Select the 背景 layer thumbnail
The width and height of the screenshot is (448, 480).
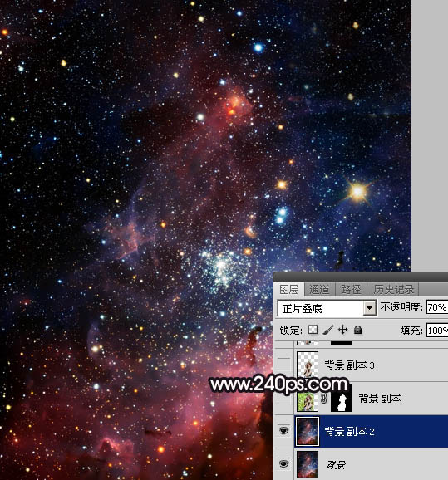tap(308, 465)
